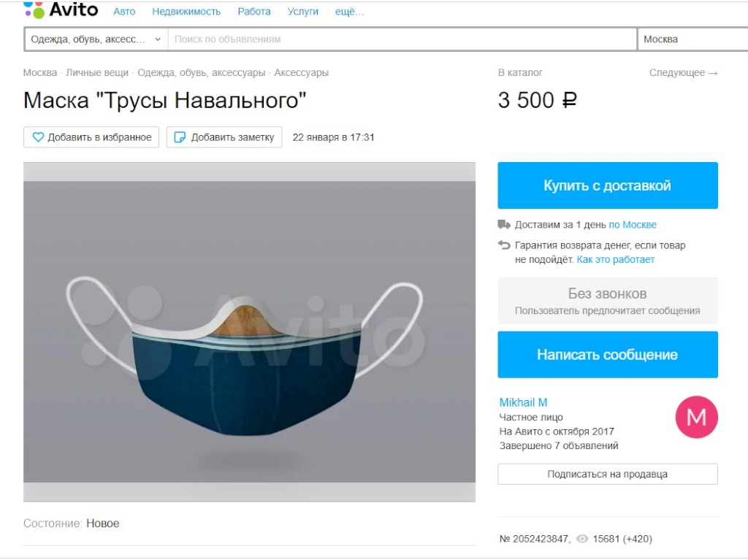748x560 pixels.
Task: Go to the Работа section
Action: 253,12
